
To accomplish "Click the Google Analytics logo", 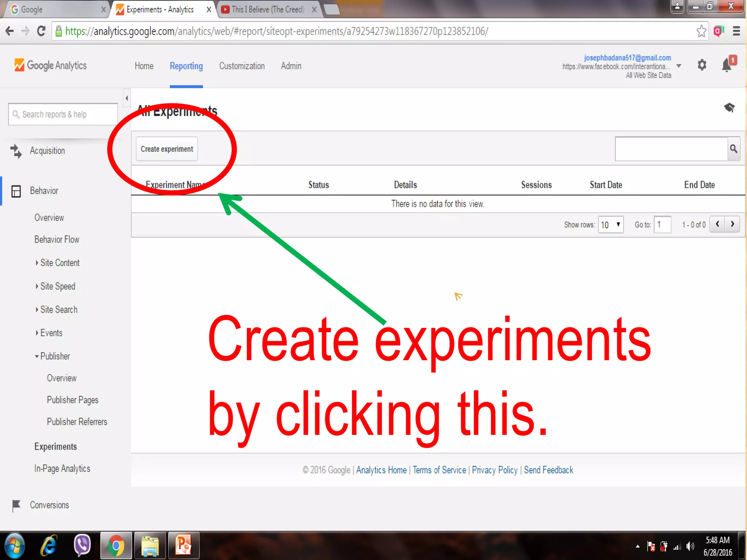I will coord(50,65).
